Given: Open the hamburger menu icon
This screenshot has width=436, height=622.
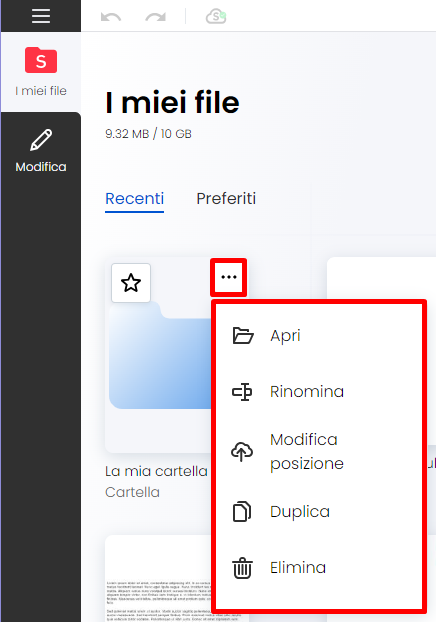Looking at the screenshot, I should pos(41,16).
